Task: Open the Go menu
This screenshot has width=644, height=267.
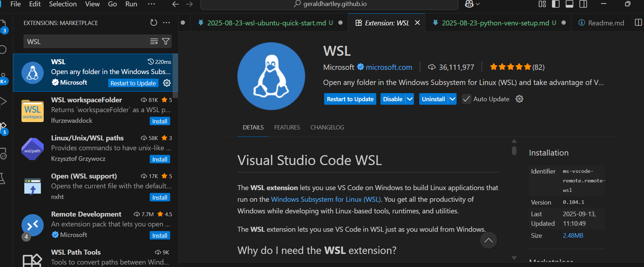Action: [112, 4]
